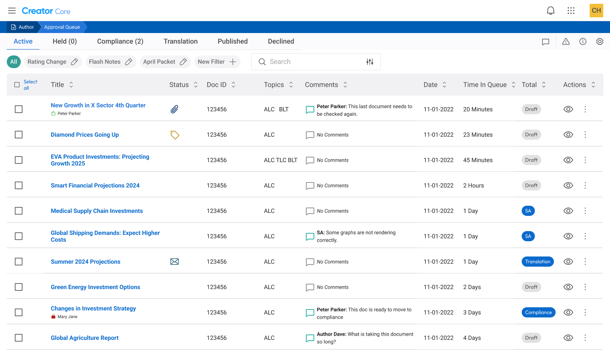This screenshot has height=364, width=610.
Task: Open search filter sliders icon
Action: click(x=370, y=62)
